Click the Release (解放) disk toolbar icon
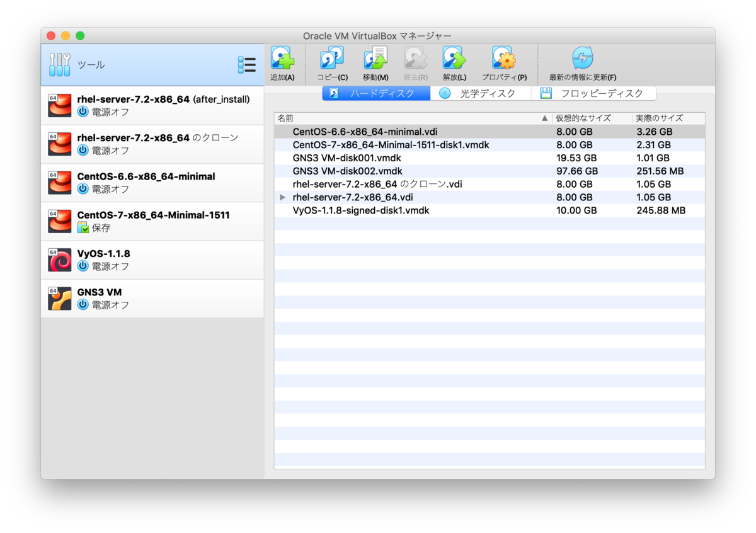756x533 pixels. point(454,59)
